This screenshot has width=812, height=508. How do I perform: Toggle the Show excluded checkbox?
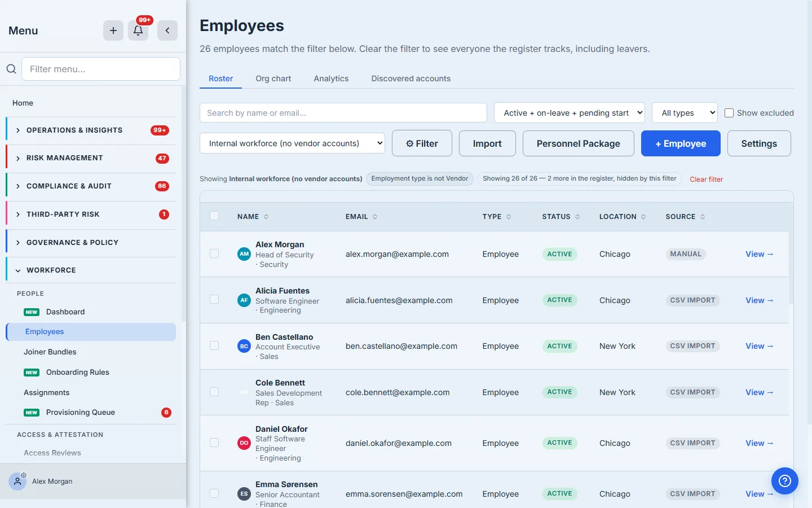click(729, 113)
